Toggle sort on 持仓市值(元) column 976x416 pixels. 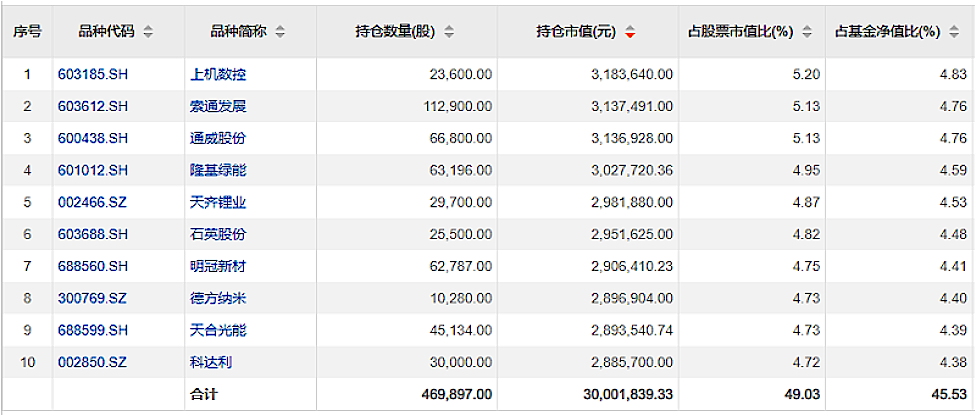pyautogui.click(x=629, y=32)
